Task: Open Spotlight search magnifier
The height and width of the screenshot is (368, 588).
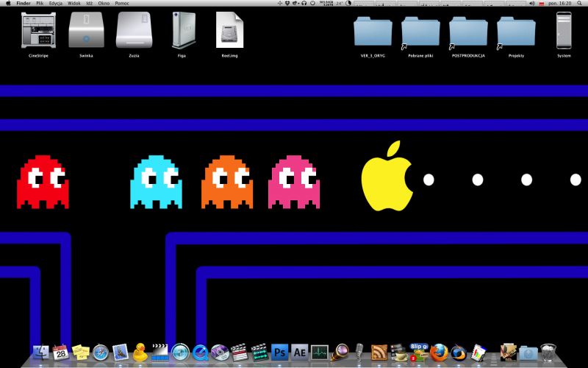Action: 580,3
